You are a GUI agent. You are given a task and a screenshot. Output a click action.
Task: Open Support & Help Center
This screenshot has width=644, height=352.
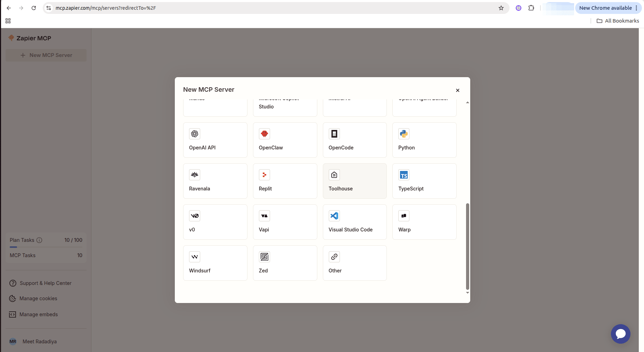(x=41, y=283)
